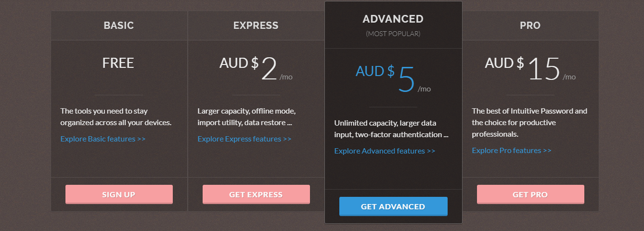Click the AUD $2 per month price
Viewport: 644px width, 231px height.
click(x=256, y=69)
